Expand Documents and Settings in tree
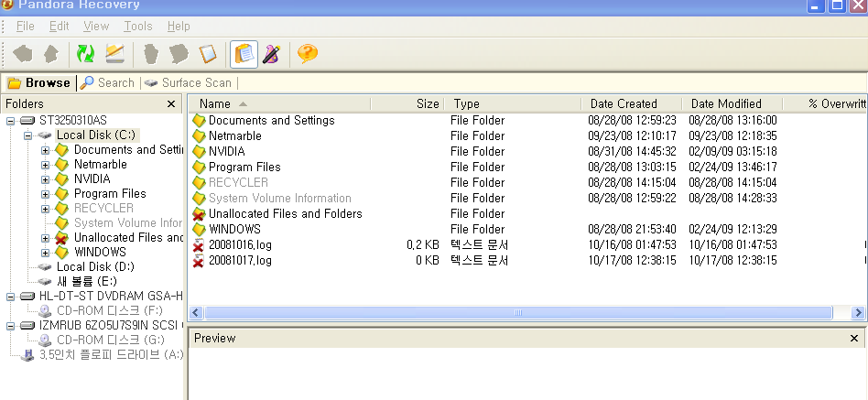Image resolution: width=868 pixels, height=400 pixels. [x=46, y=150]
